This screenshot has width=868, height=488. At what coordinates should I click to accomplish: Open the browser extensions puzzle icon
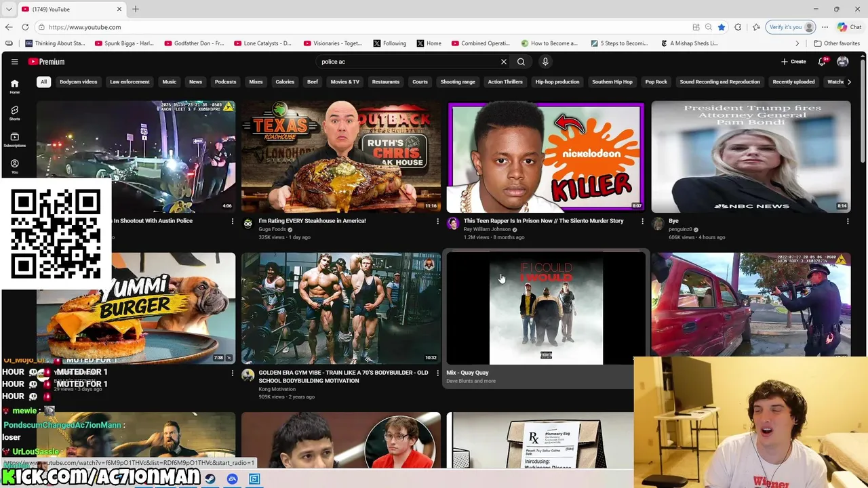[x=738, y=27]
